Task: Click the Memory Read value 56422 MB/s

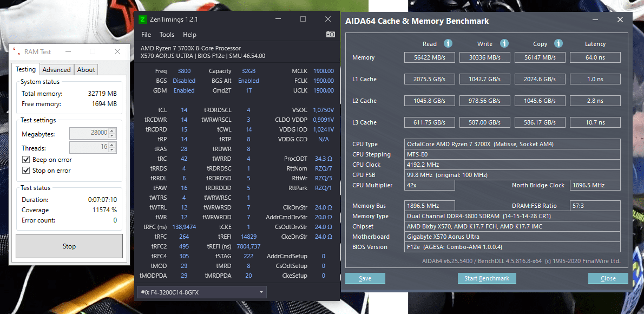Action: [430, 57]
